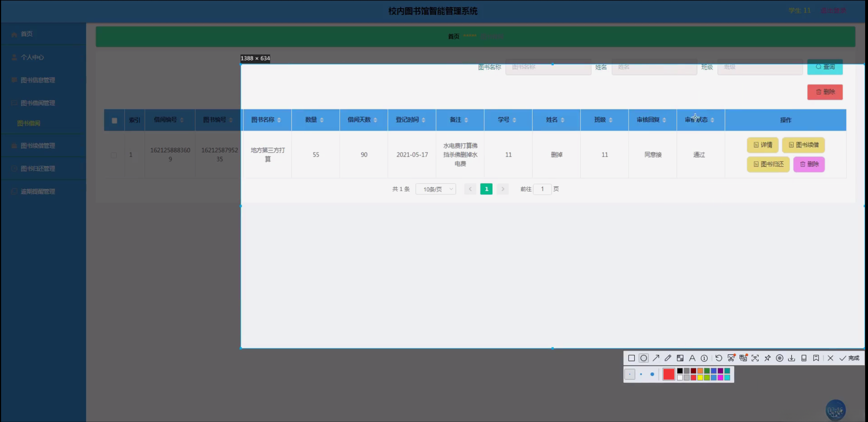This screenshot has width=868, height=422.
Task: Click the 前往 page number input
Action: pos(542,189)
